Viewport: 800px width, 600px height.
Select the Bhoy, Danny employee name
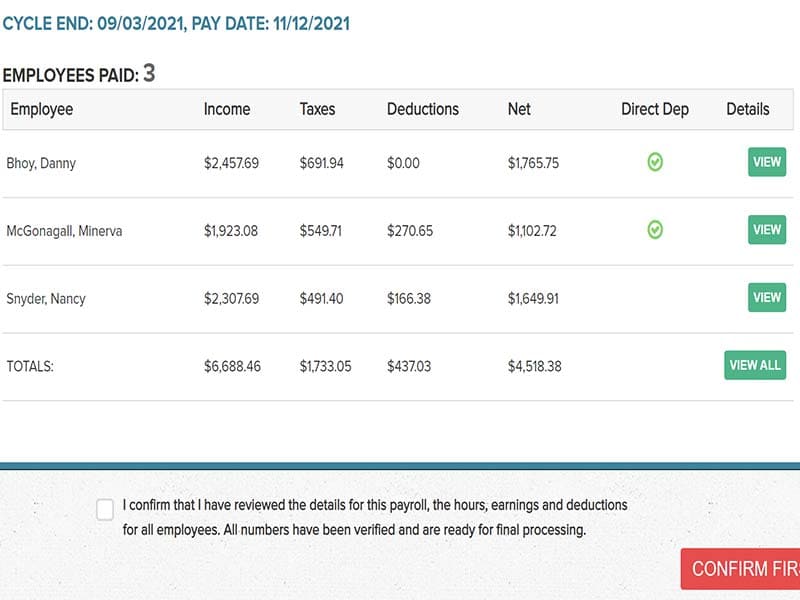coord(41,163)
